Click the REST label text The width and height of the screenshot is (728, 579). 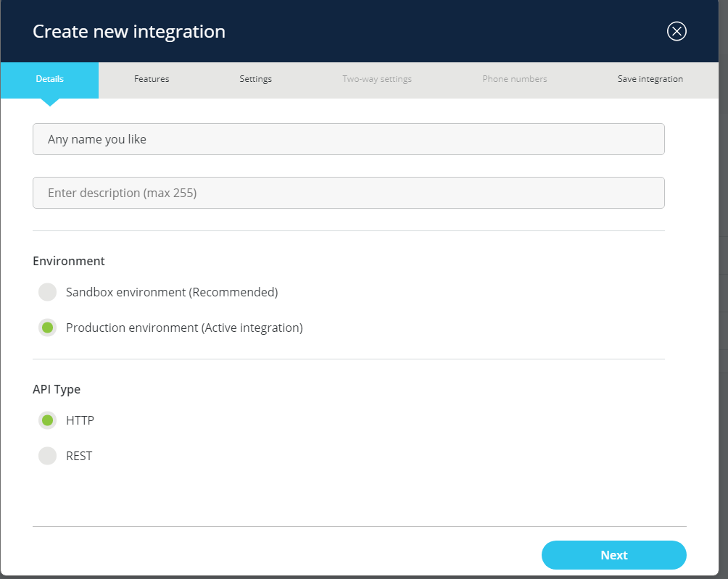tap(79, 456)
